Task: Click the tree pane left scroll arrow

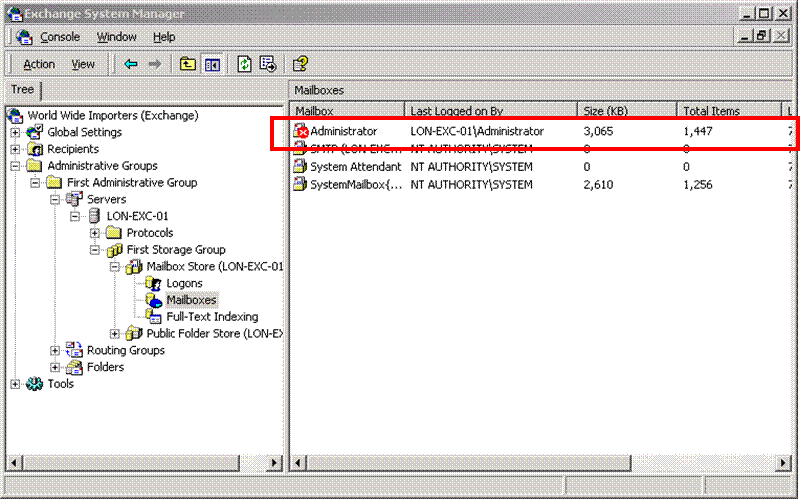Action: [x=14, y=463]
